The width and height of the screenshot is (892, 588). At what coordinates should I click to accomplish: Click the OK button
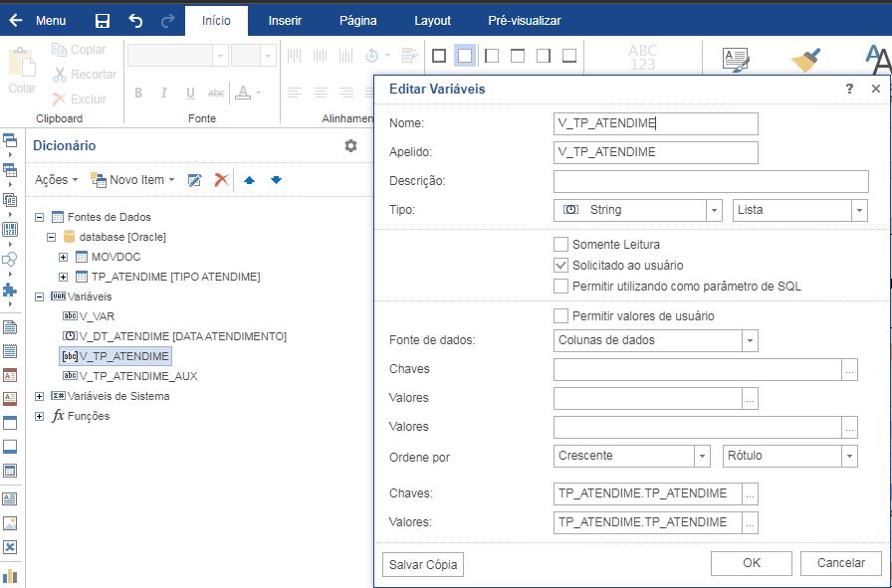coord(752,563)
